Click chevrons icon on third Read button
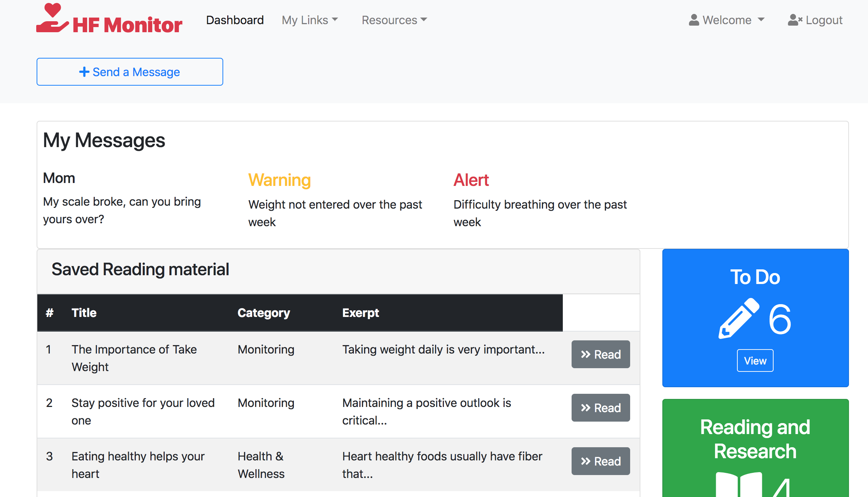Screen dimensions: 868x497 click(585, 461)
